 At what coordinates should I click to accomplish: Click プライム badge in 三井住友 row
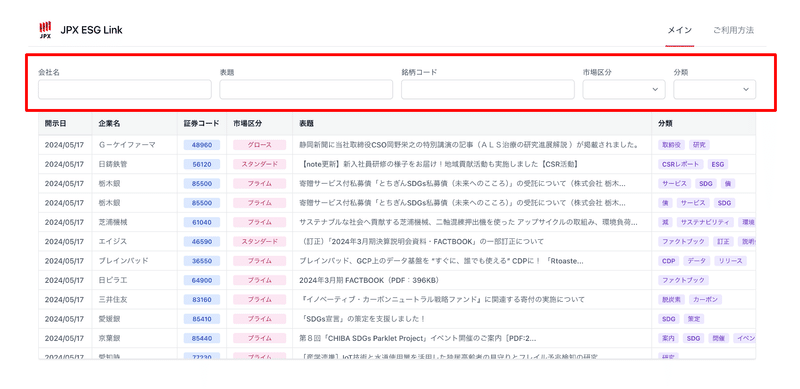point(260,300)
